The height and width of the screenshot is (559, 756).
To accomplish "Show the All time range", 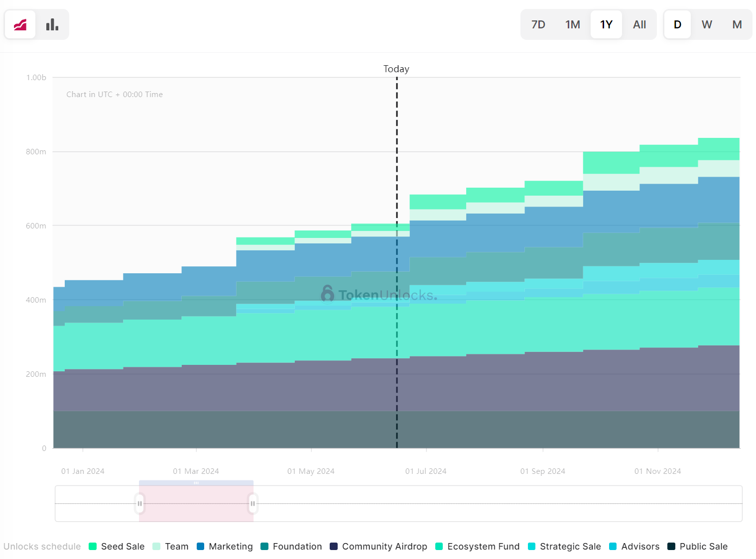I will tap(639, 24).
